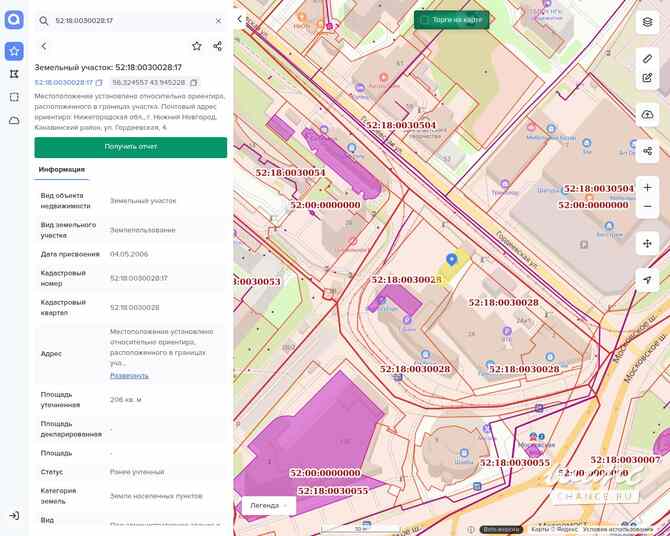Click the blue map marker pin
This screenshot has width=670, height=536.
point(452,259)
